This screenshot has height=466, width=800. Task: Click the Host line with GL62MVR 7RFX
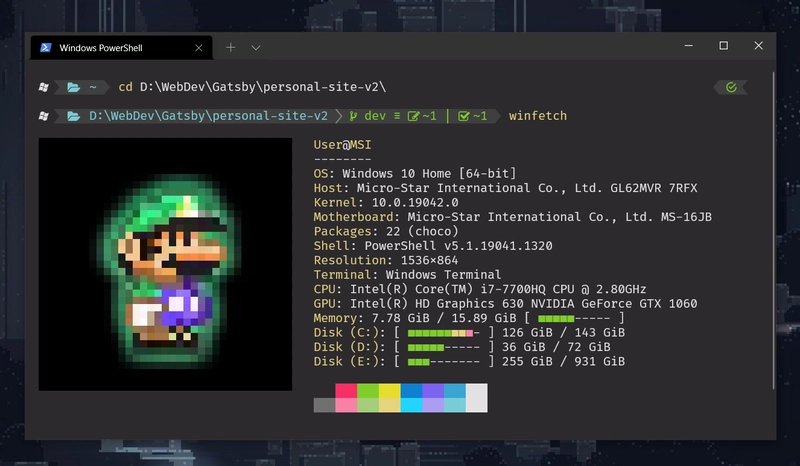pyautogui.click(x=505, y=188)
